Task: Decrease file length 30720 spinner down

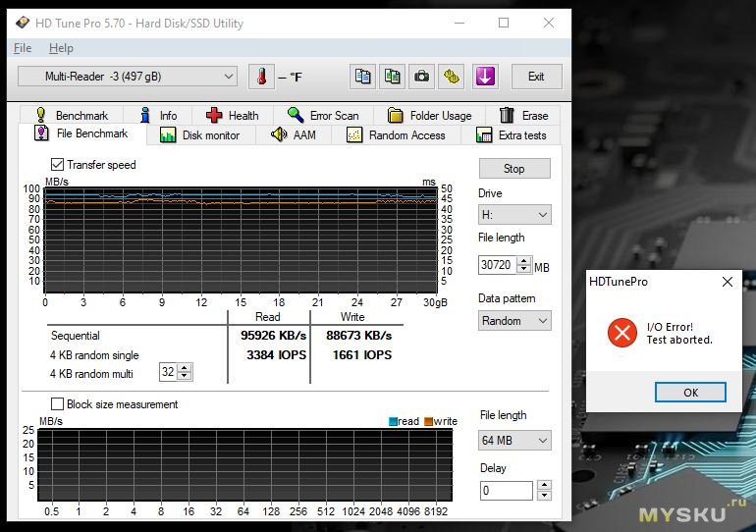Action: pos(524,269)
